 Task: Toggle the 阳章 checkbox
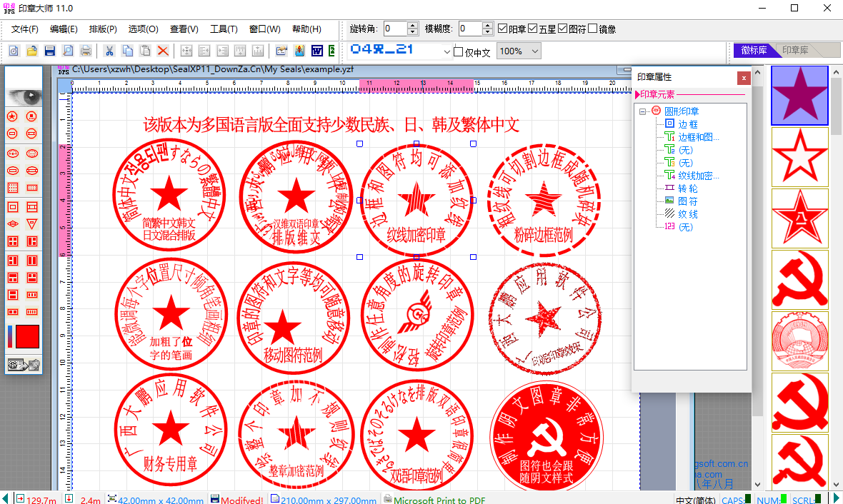[502, 29]
